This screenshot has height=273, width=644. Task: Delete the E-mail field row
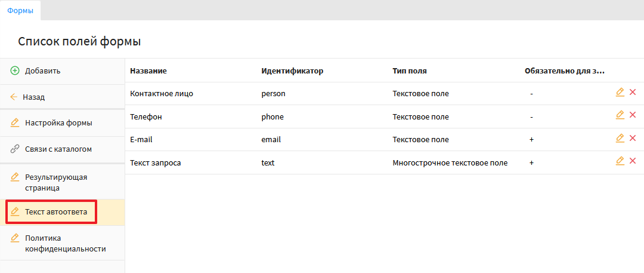tap(633, 138)
